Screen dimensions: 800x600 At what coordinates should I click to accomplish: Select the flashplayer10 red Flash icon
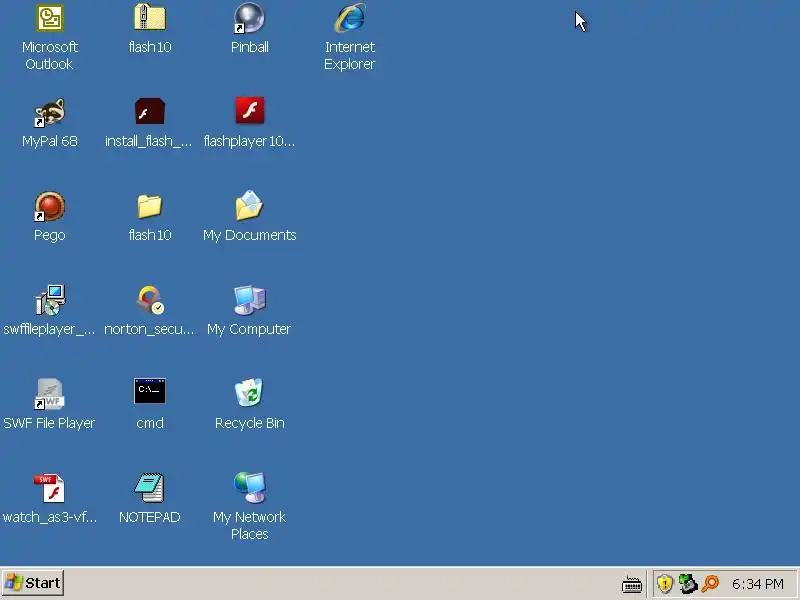249,110
